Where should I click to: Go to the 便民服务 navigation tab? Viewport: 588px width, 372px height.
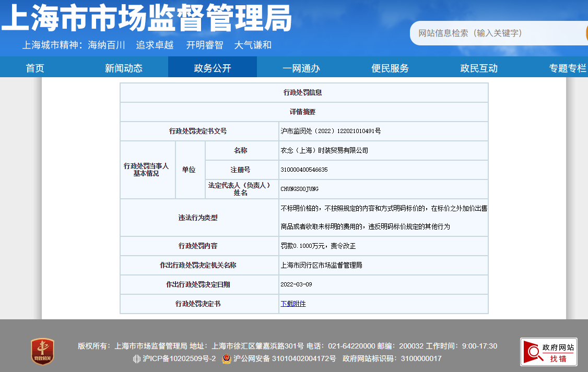point(390,68)
